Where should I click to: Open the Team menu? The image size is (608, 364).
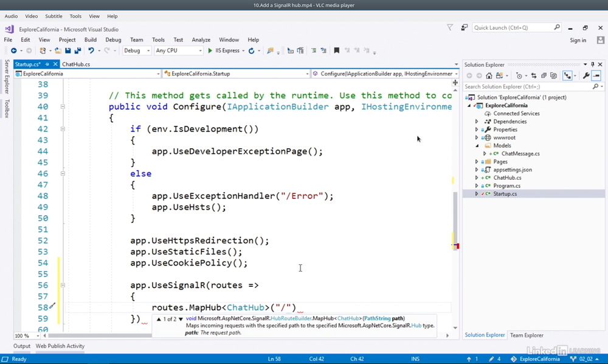coord(136,40)
